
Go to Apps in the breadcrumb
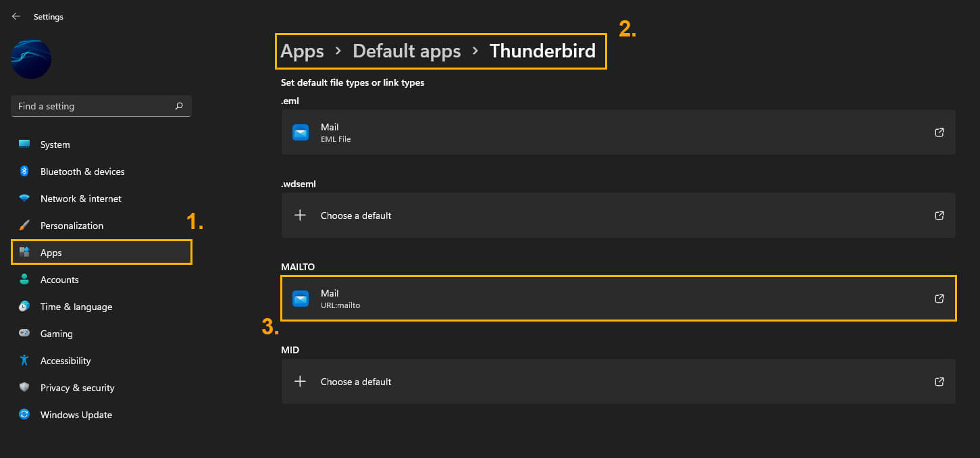point(302,51)
